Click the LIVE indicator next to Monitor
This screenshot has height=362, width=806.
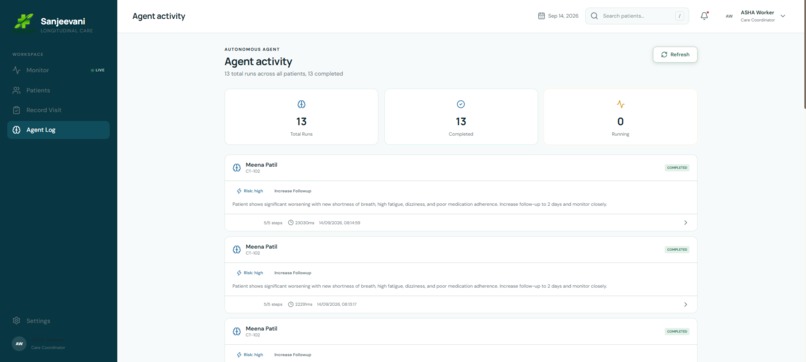98,70
